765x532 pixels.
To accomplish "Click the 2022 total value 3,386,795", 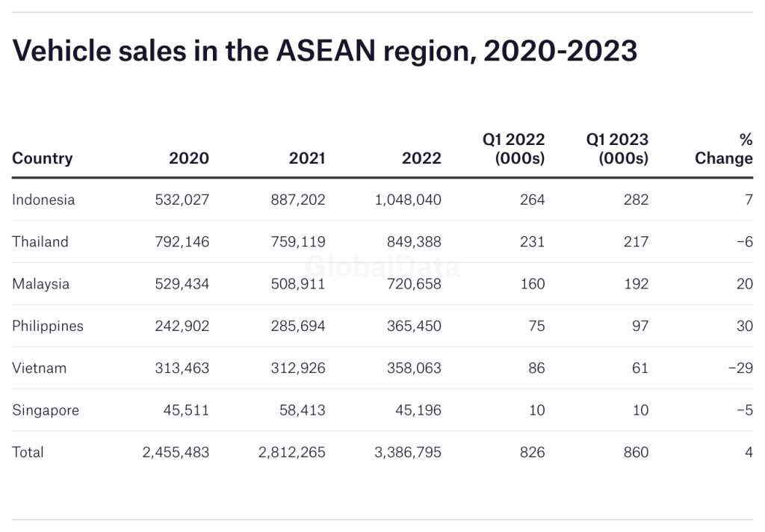I will click(408, 452).
